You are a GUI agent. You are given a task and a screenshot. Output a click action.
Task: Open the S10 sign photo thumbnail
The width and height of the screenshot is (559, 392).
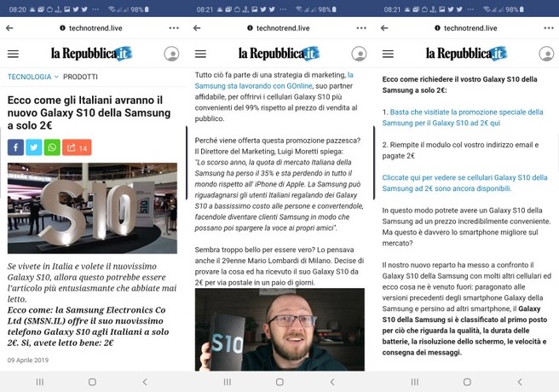click(x=92, y=208)
